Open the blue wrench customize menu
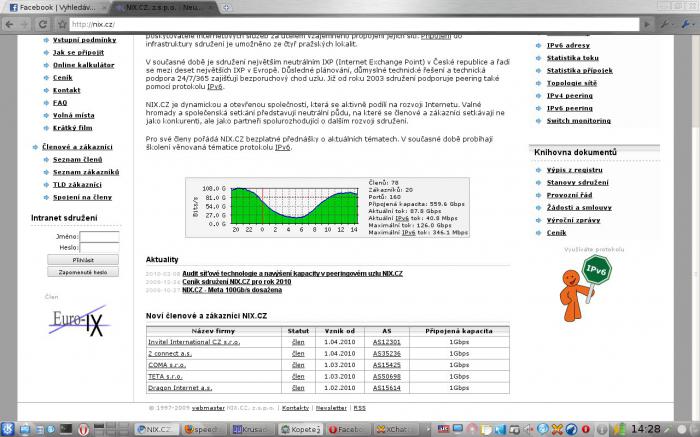The width and height of the screenshot is (700, 437). (687, 24)
